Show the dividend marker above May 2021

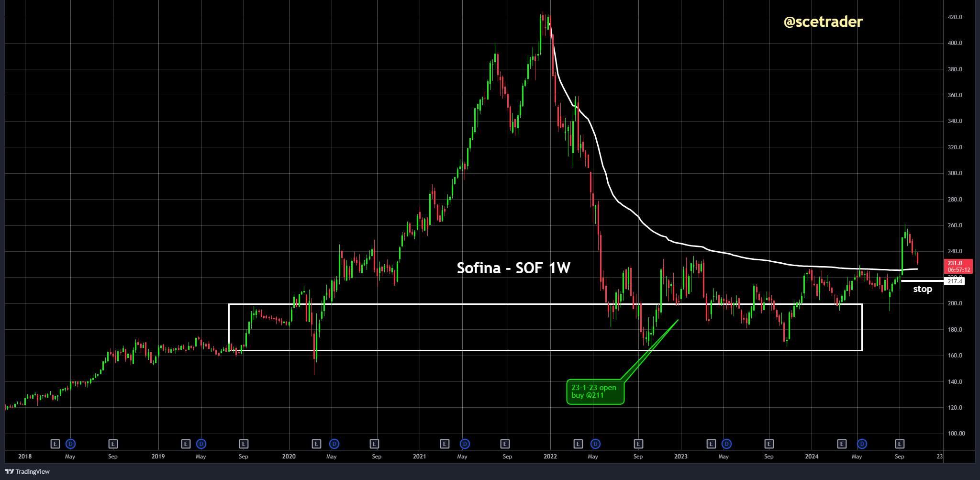point(464,444)
